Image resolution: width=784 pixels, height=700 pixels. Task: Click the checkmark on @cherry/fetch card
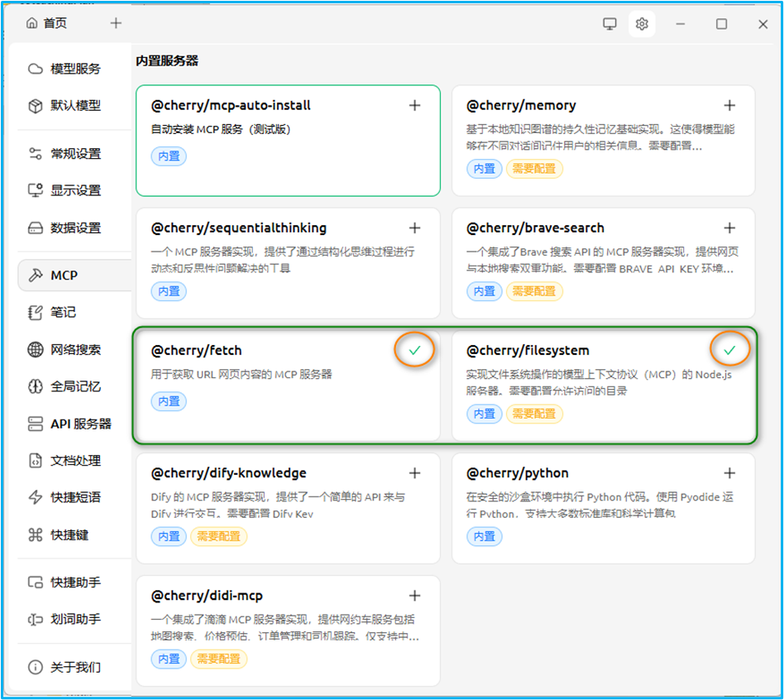[x=414, y=350]
